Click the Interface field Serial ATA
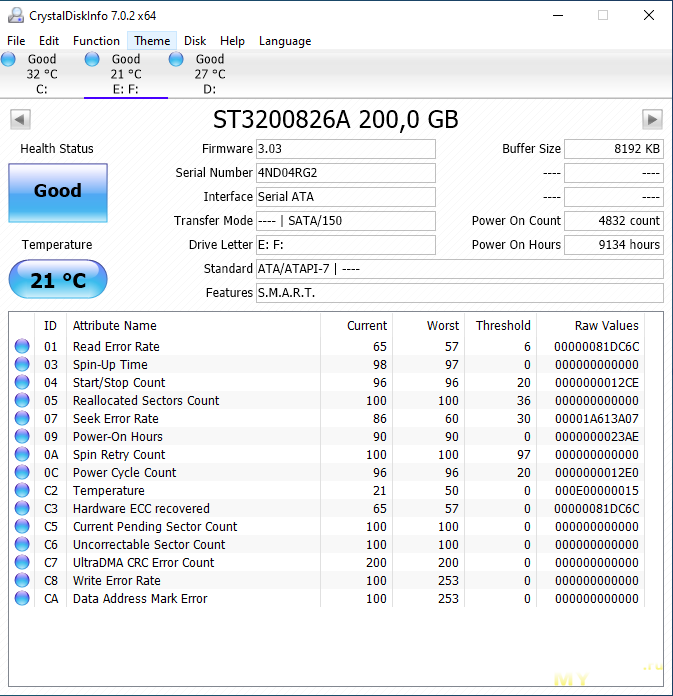Image resolution: width=673 pixels, height=696 pixels. coord(346,197)
